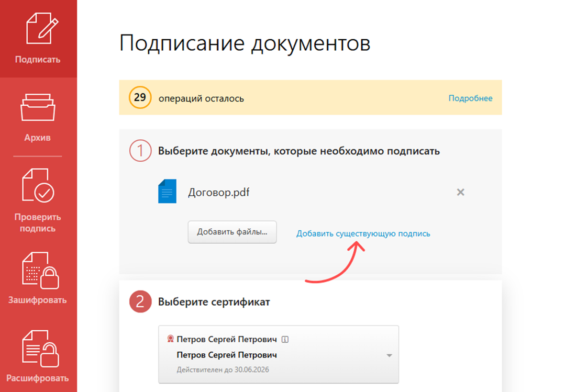Select the Договор.pdf file name
The height and width of the screenshot is (392, 576).
click(x=218, y=192)
